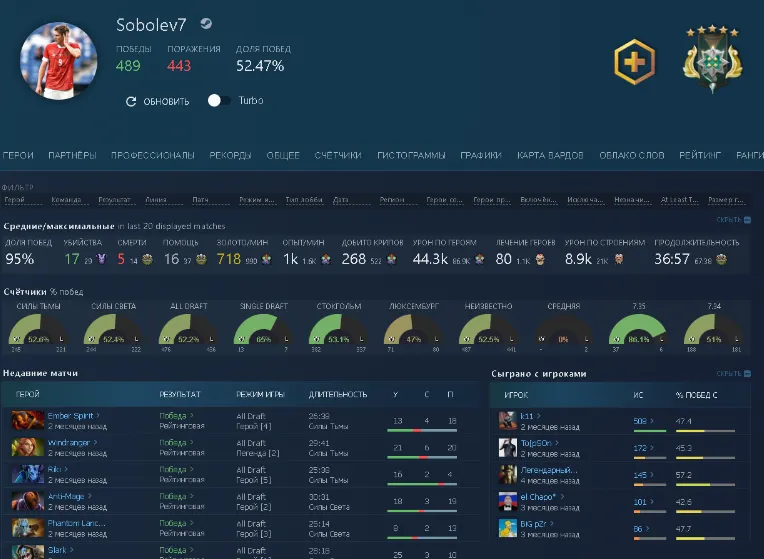Open the Результат filter dropdown
The width and height of the screenshot is (764, 559).
pyautogui.click(x=115, y=200)
